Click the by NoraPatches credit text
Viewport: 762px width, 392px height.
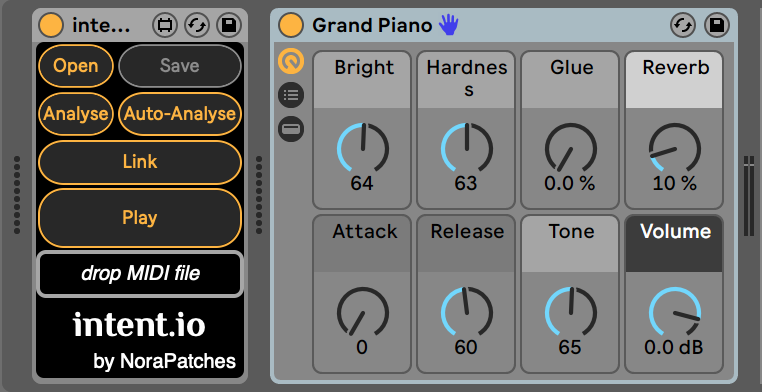165,361
